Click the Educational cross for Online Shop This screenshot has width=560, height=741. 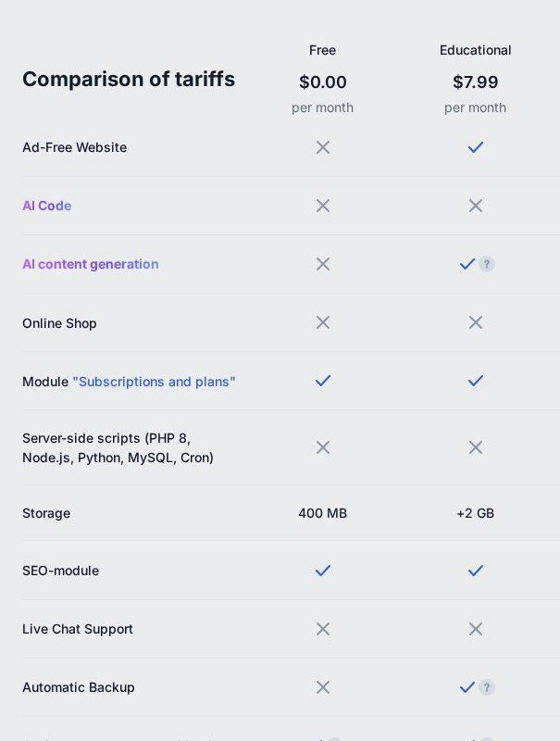click(x=476, y=322)
